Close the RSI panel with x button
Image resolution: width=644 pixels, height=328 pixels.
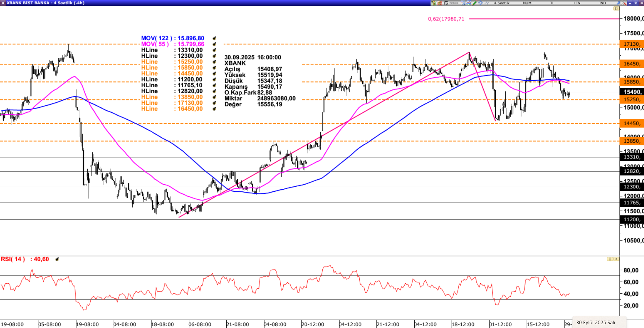pos(616,259)
